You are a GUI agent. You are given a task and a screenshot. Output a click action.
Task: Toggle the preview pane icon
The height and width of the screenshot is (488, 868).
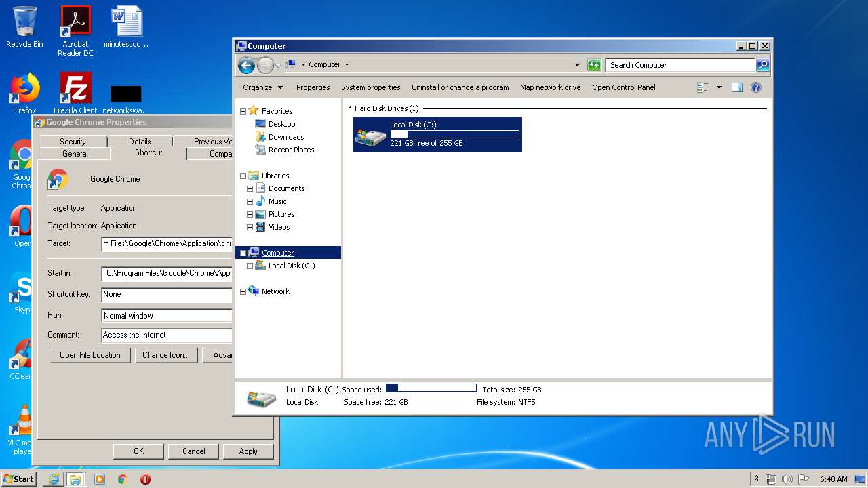pyautogui.click(x=737, y=87)
